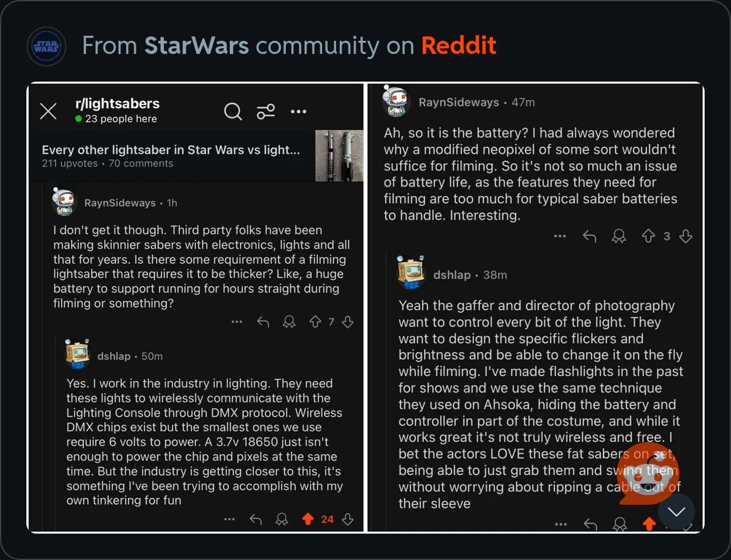The height and width of the screenshot is (560, 731).
Task: Open the lightsaber post thumbnail image
Action: tap(339, 156)
